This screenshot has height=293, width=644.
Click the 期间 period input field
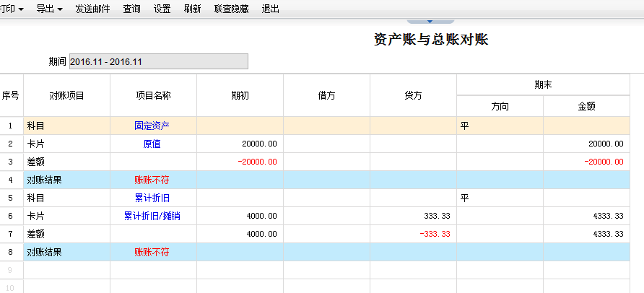click(x=158, y=61)
